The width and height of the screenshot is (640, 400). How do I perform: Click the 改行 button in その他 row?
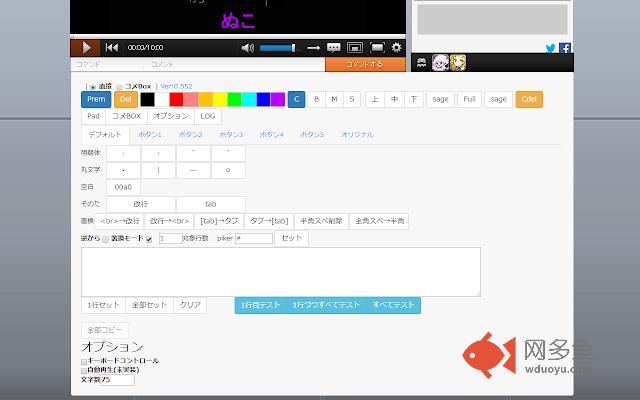141,204
